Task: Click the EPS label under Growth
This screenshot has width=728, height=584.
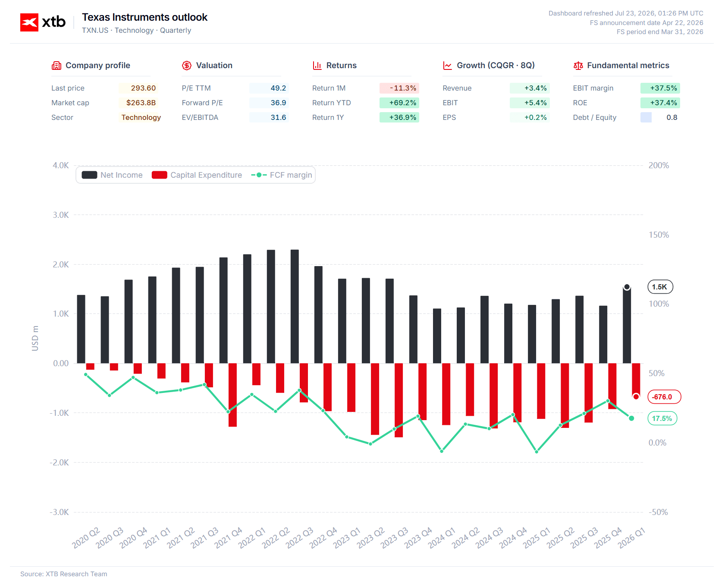Action: coord(449,117)
